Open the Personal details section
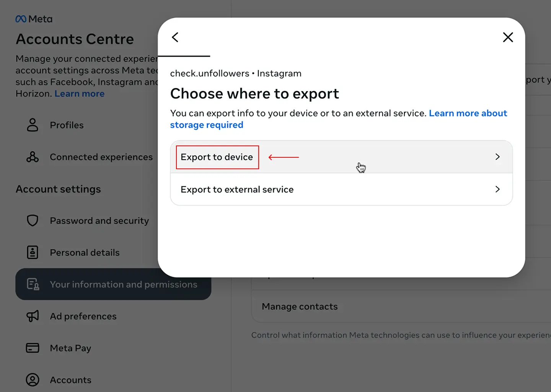The image size is (551, 392). pos(85,253)
